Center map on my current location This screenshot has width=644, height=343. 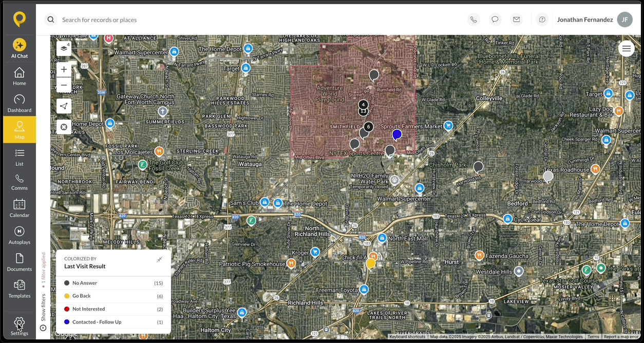point(64,127)
